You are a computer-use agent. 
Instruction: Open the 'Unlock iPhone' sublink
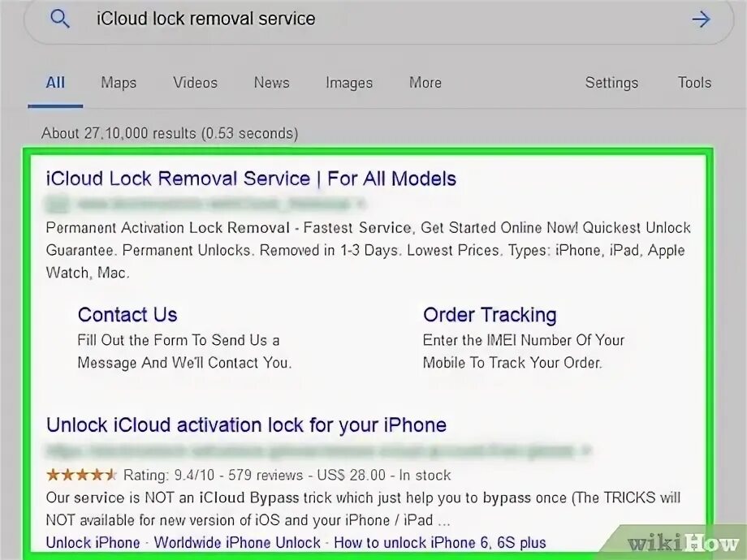pyautogui.click(x=93, y=542)
